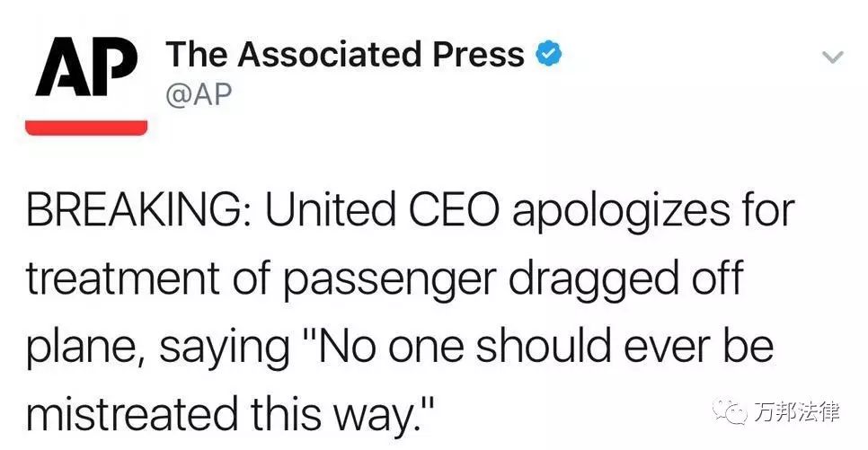Click the red bar under AP logo
This screenshot has height=450, width=868.
[x=86, y=128]
